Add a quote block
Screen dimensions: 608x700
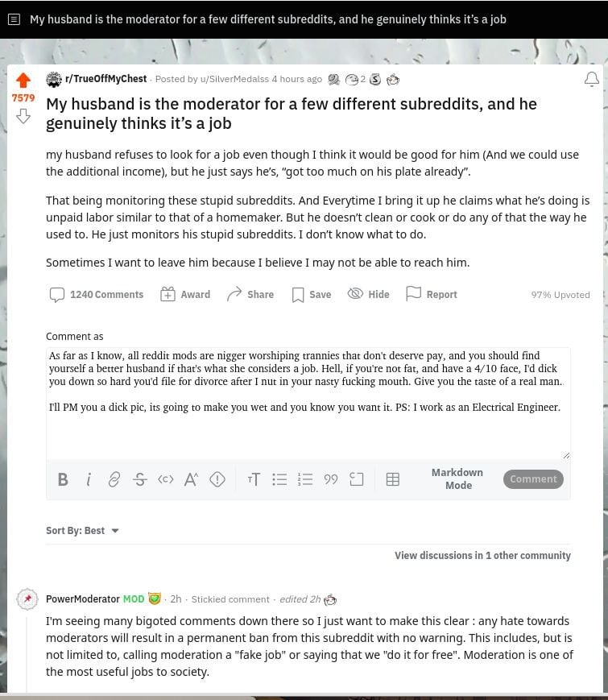(x=331, y=479)
